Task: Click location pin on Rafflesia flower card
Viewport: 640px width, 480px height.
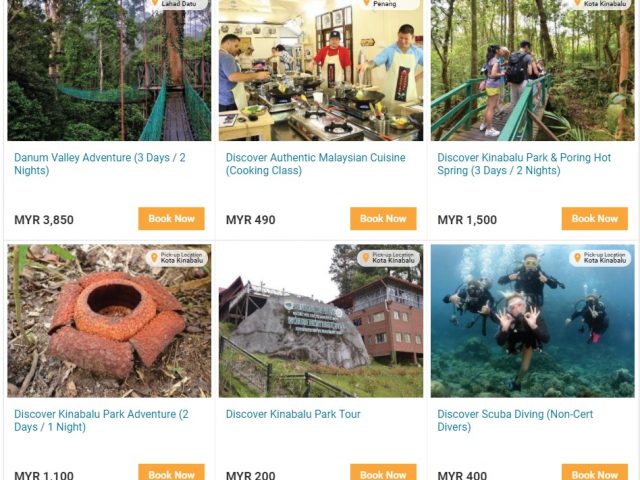Action: point(154,258)
